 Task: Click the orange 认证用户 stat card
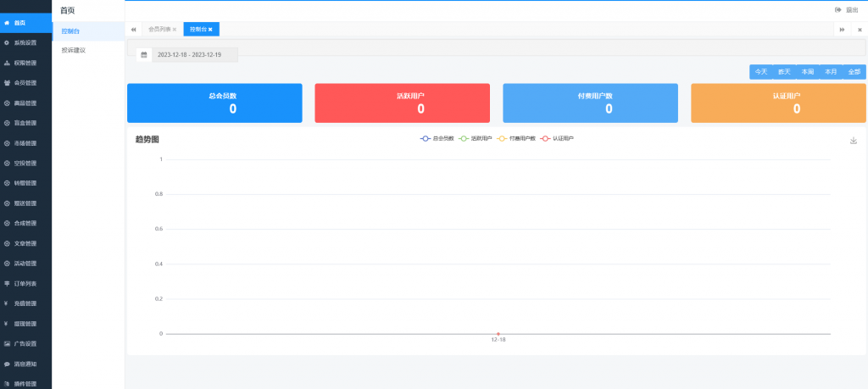[778, 103]
